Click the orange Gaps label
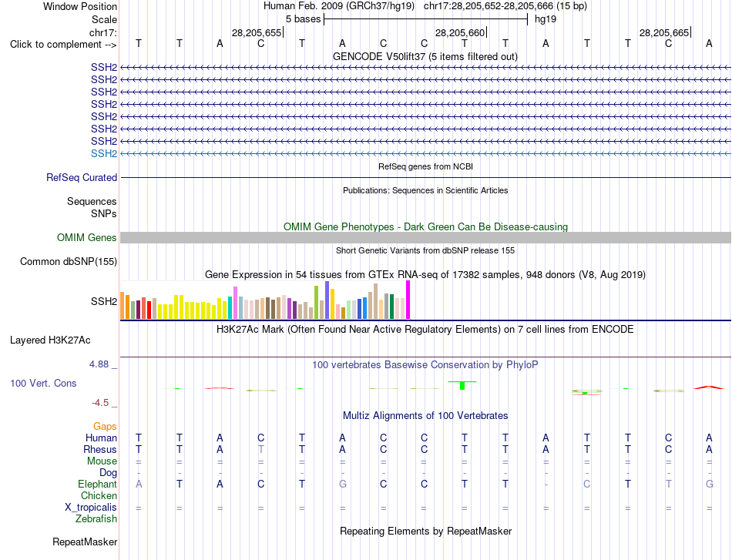 (105, 427)
